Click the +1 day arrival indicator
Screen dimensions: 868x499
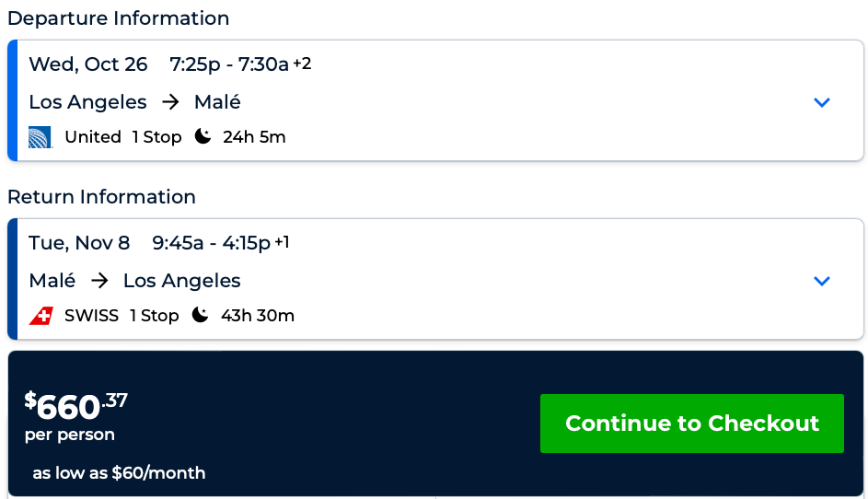tap(282, 242)
